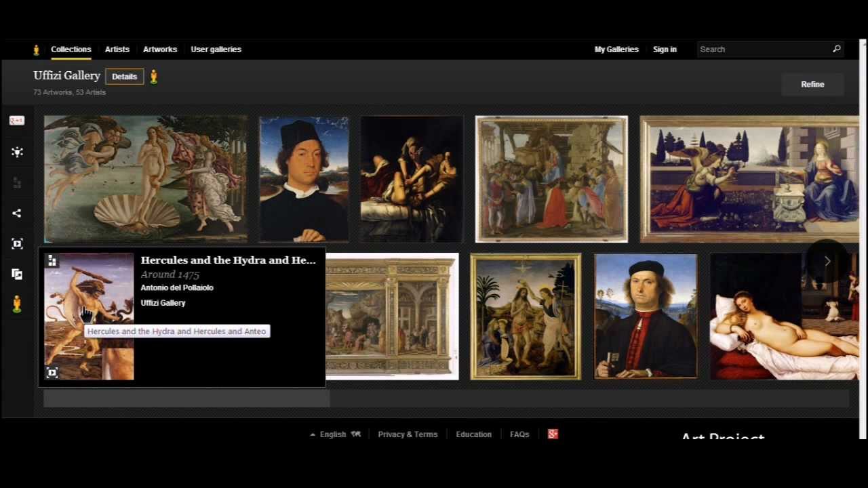The width and height of the screenshot is (868, 488).
Task: Open the Privacy & Terms link
Action: pyautogui.click(x=408, y=434)
